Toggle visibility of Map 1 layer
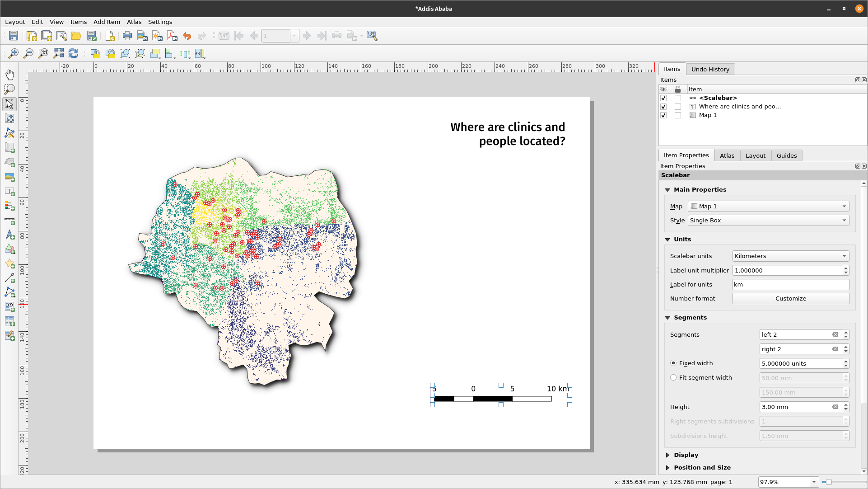 (x=663, y=114)
